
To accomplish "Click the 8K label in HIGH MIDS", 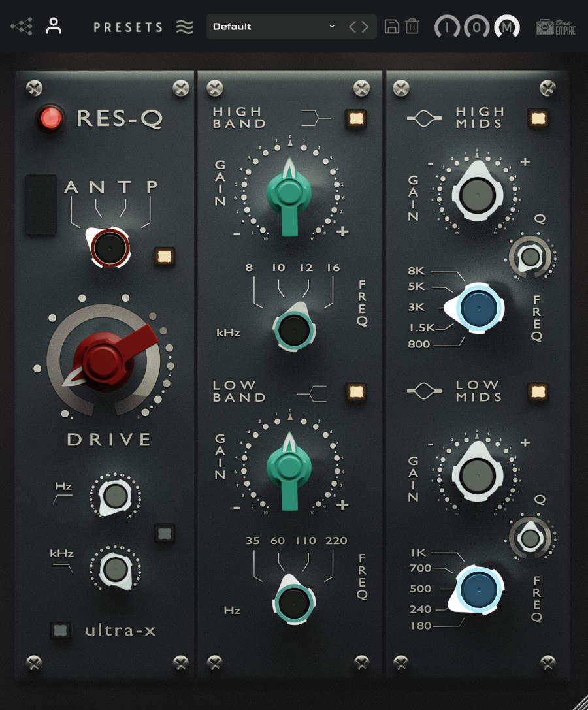I will click(416, 271).
